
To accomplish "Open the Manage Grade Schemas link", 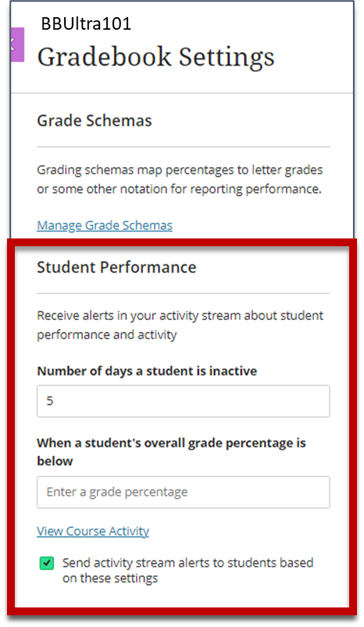I will [105, 225].
